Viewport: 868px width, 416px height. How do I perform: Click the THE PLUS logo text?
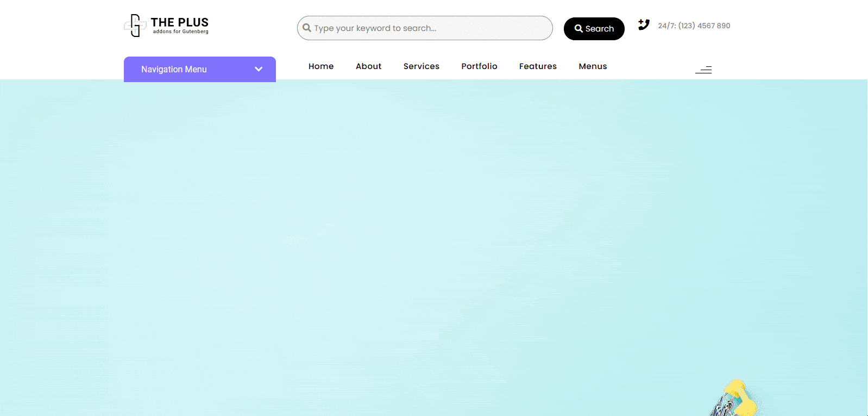pos(179,22)
